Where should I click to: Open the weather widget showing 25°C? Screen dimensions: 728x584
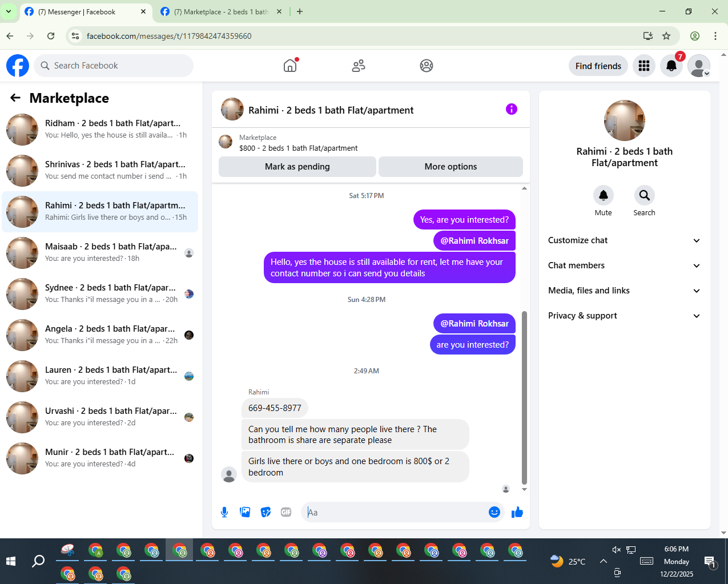tap(568, 561)
